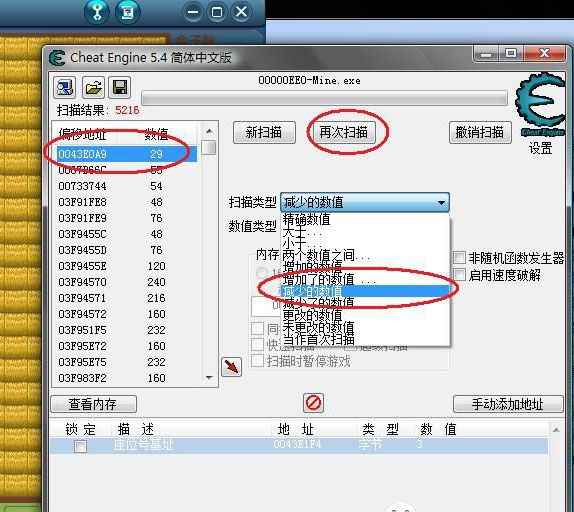The height and width of the screenshot is (512, 574).
Task: Collapse the 扫描类型 dropdown arrow
Action: 441,202
